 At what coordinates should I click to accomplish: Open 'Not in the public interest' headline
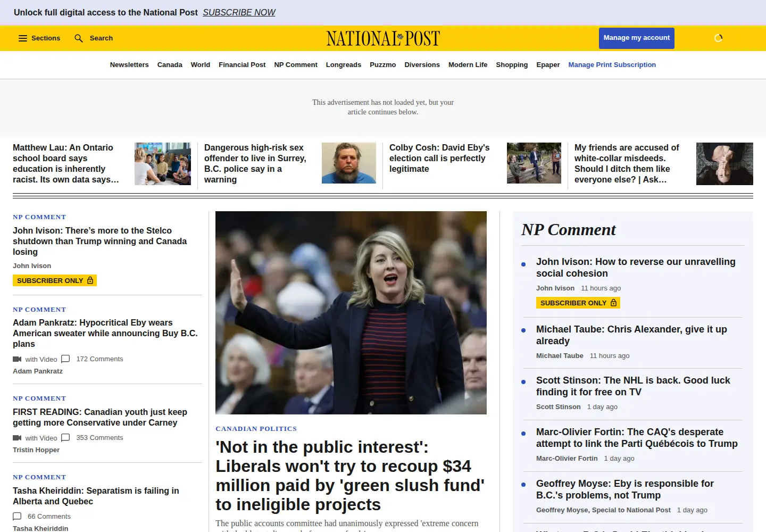tap(350, 476)
